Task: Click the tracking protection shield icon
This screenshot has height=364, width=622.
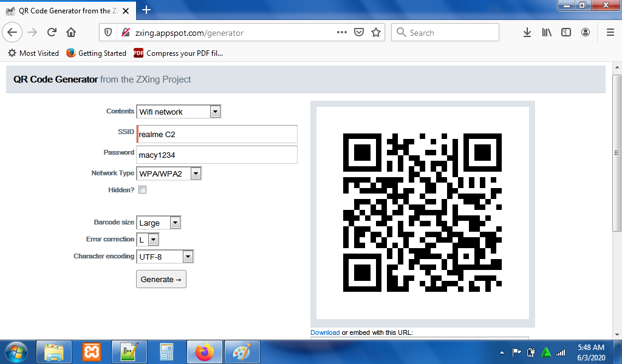Action: [x=108, y=32]
